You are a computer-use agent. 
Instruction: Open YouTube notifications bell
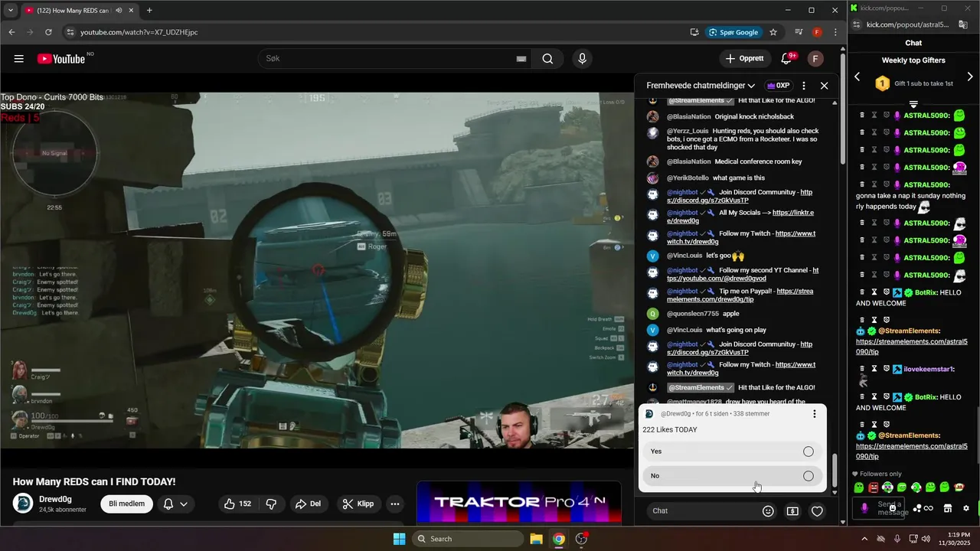[786, 59]
